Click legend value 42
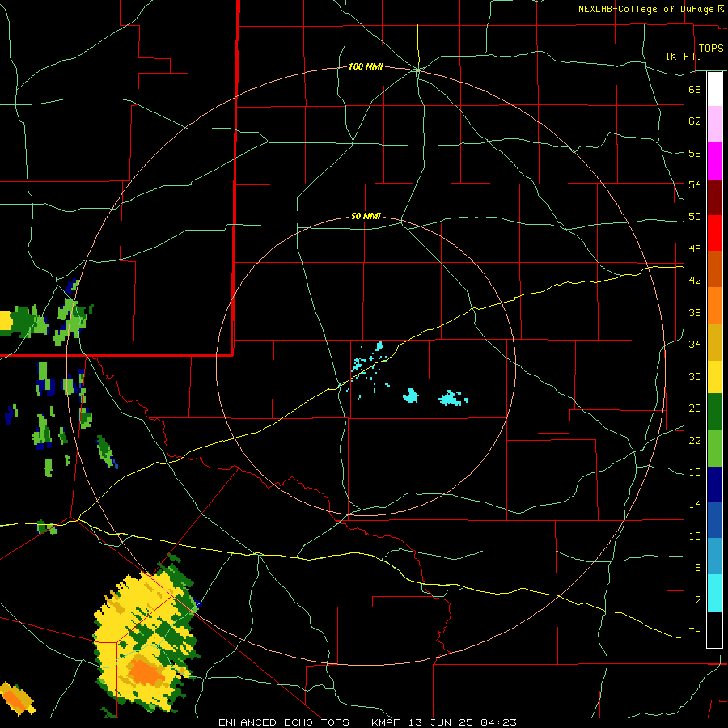728x728 pixels. point(695,281)
